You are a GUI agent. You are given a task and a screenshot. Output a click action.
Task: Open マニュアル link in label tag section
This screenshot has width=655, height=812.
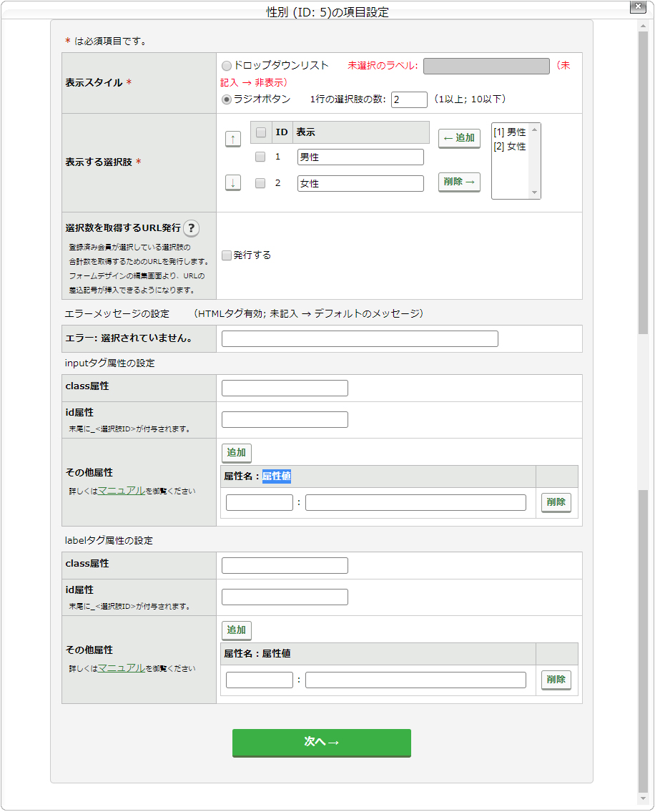coord(122,668)
